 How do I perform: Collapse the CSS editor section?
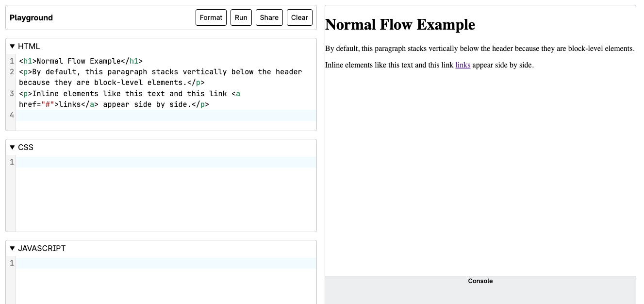(13, 148)
